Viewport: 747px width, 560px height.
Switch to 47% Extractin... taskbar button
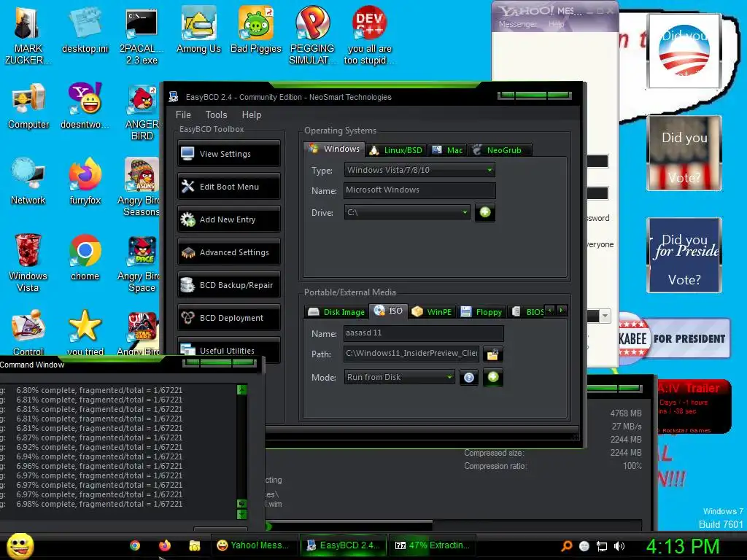[433, 545]
